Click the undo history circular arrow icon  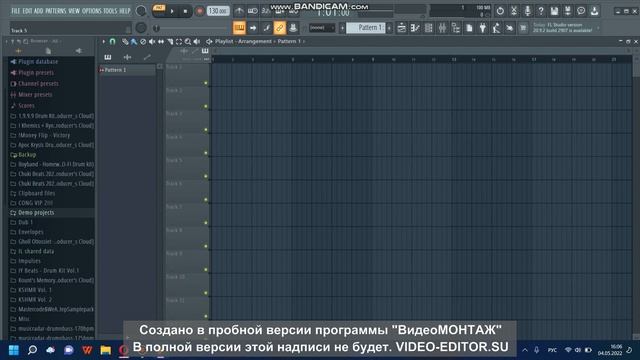click(x=500, y=11)
